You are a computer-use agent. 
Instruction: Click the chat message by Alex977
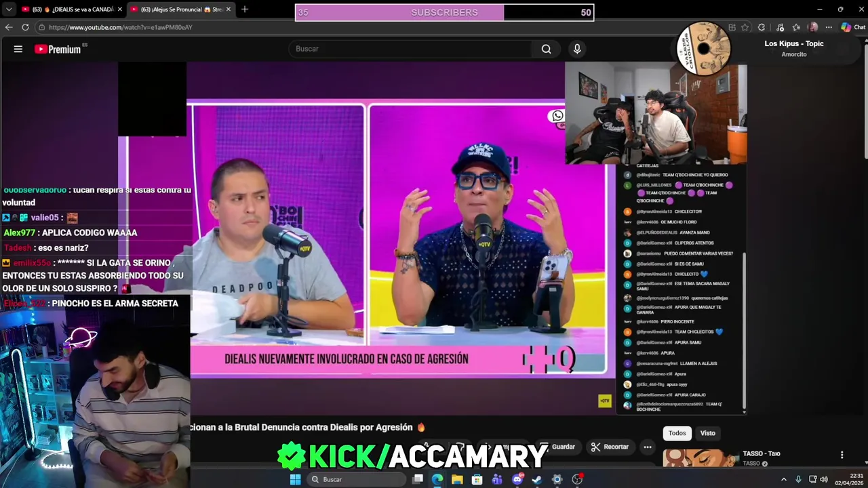pyautogui.click(x=71, y=232)
